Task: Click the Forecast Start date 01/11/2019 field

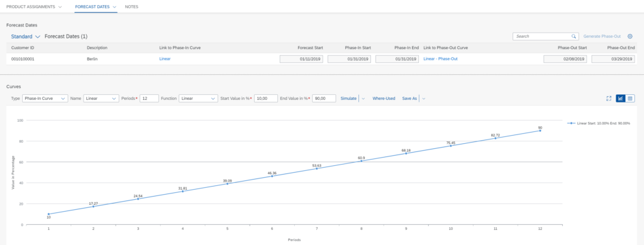Action: click(x=301, y=59)
